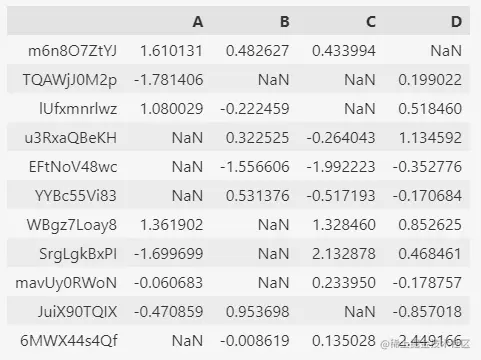Click column header A
The image size is (481, 360).
(198, 22)
